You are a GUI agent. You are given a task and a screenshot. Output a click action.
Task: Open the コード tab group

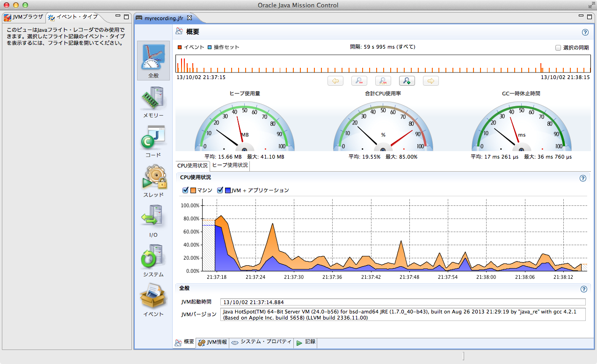tap(153, 140)
